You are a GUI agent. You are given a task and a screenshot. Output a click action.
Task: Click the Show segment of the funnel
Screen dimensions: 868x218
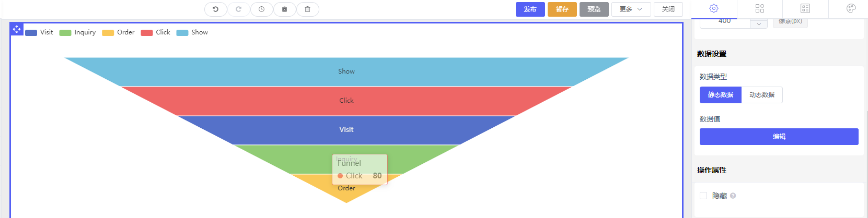346,71
